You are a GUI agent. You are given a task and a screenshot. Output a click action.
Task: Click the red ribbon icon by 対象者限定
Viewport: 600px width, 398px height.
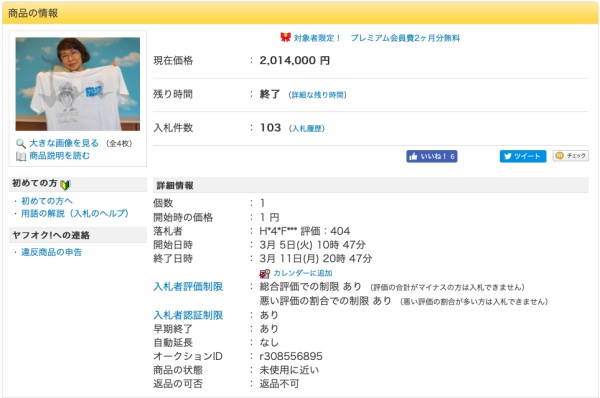[x=285, y=37]
